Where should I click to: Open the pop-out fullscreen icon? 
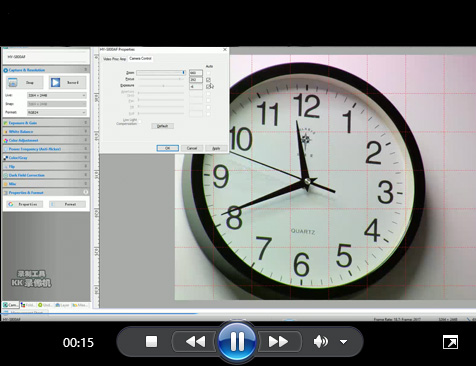(x=450, y=342)
